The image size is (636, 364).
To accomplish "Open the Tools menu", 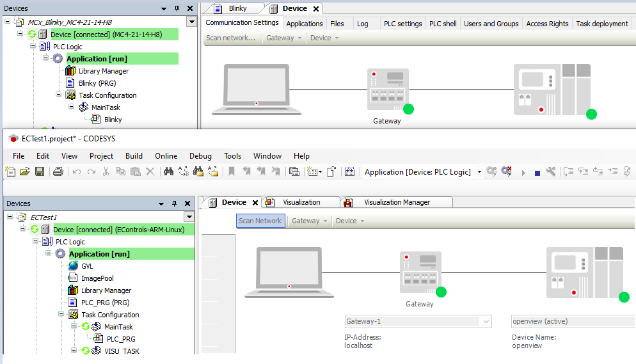I will (232, 156).
